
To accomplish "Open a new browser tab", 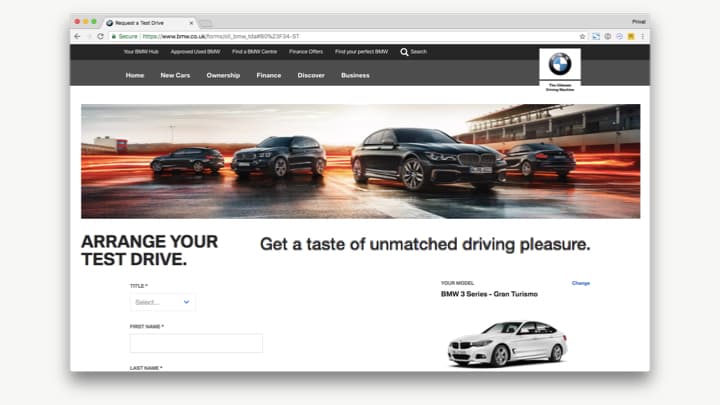I will 206,23.
